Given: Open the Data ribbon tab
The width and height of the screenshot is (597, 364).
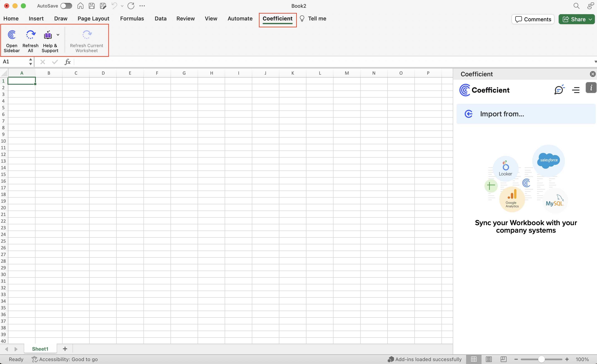Looking at the screenshot, I should tap(160, 19).
